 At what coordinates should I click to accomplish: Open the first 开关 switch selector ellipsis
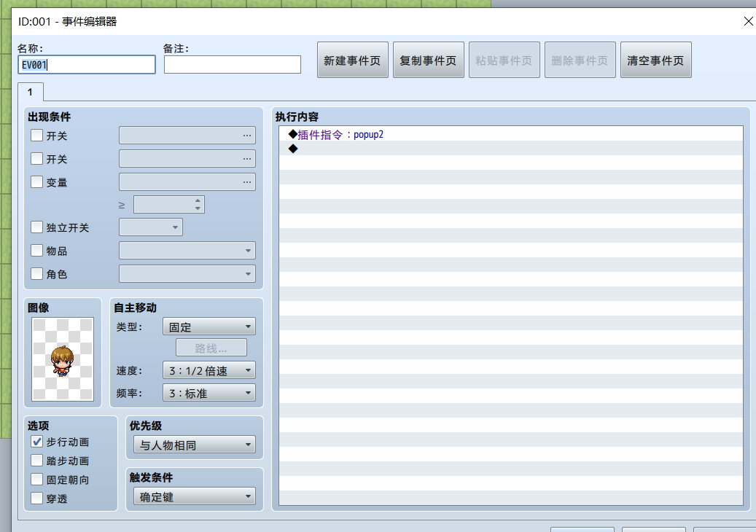tap(247, 136)
